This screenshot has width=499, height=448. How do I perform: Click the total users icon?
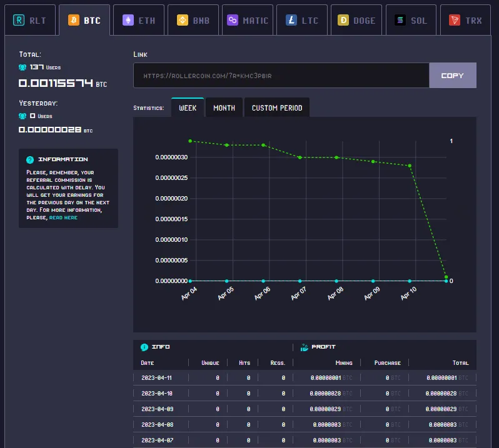(x=23, y=67)
